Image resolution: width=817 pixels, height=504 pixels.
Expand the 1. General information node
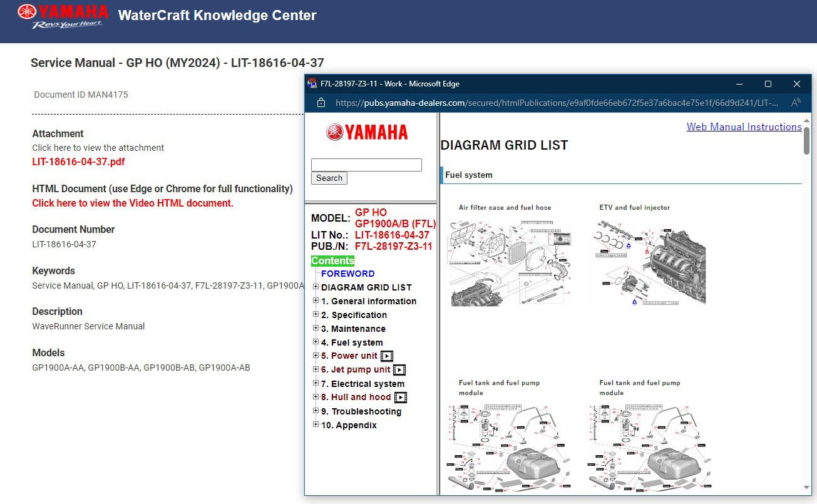tap(316, 301)
